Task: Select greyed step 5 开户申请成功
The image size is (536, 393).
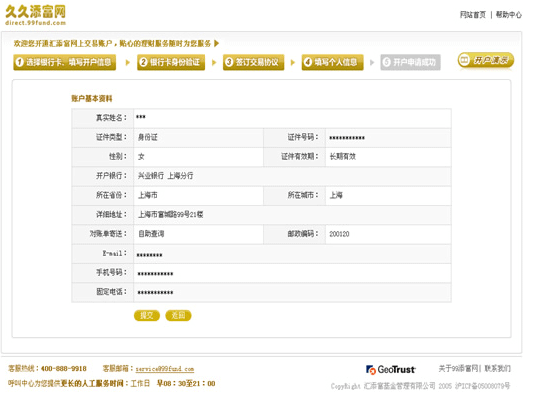Action: pos(410,62)
